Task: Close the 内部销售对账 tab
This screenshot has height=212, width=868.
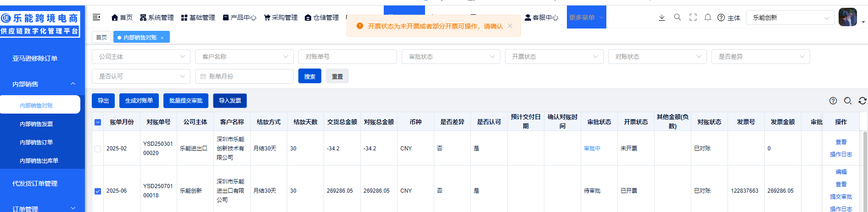Action: click(x=162, y=38)
